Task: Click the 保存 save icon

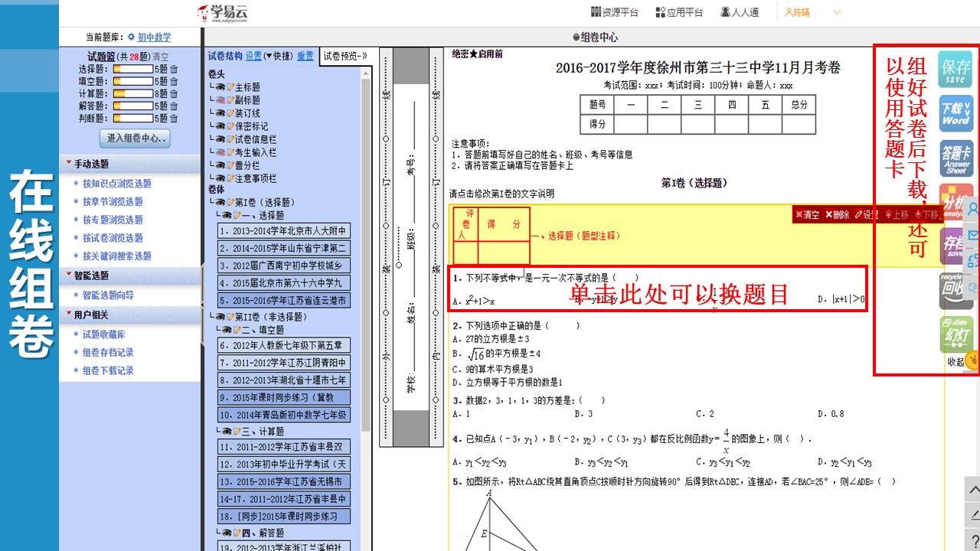Action: coord(955,70)
